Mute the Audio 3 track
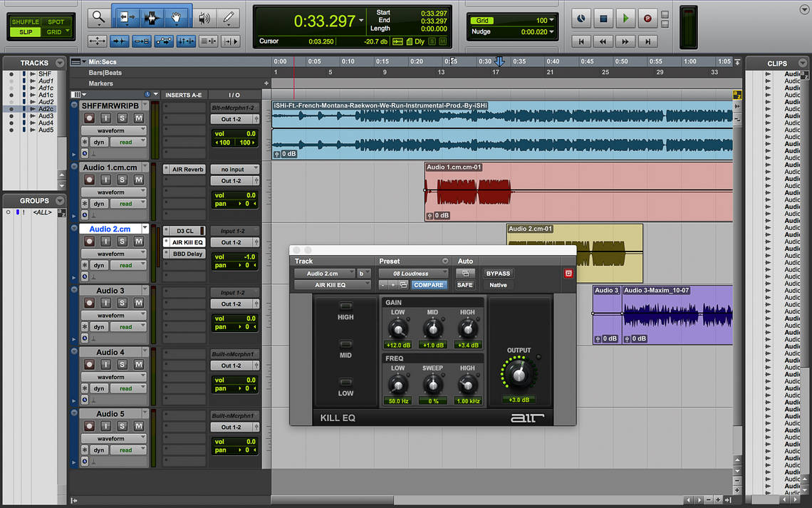The width and height of the screenshot is (812, 508). tap(139, 303)
